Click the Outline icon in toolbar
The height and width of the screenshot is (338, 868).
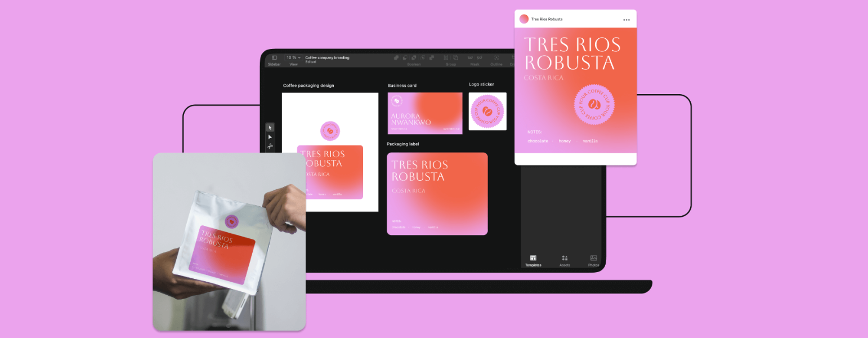[497, 57]
